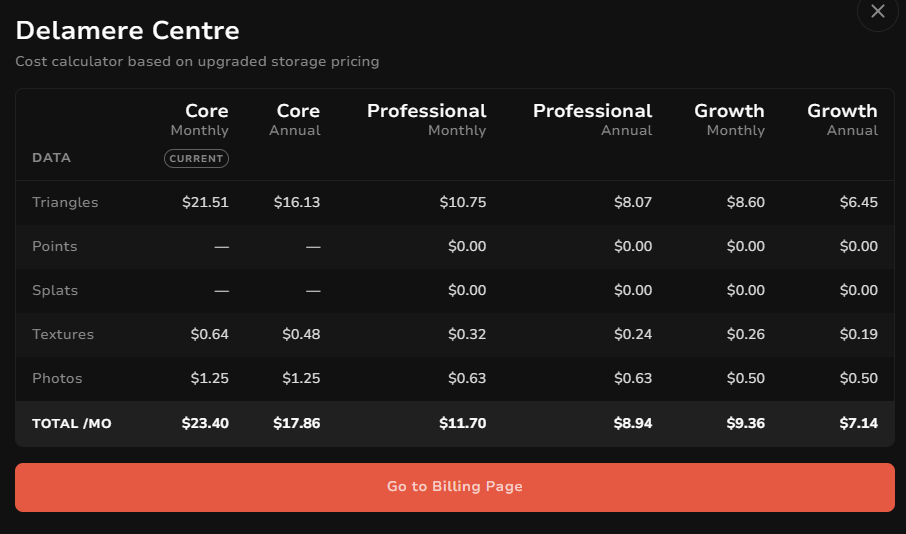The width and height of the screenshot is (906, 534).
Task: Click the $0.63 Photos Professional Monthly value
Action: click(x=467, y=378)
